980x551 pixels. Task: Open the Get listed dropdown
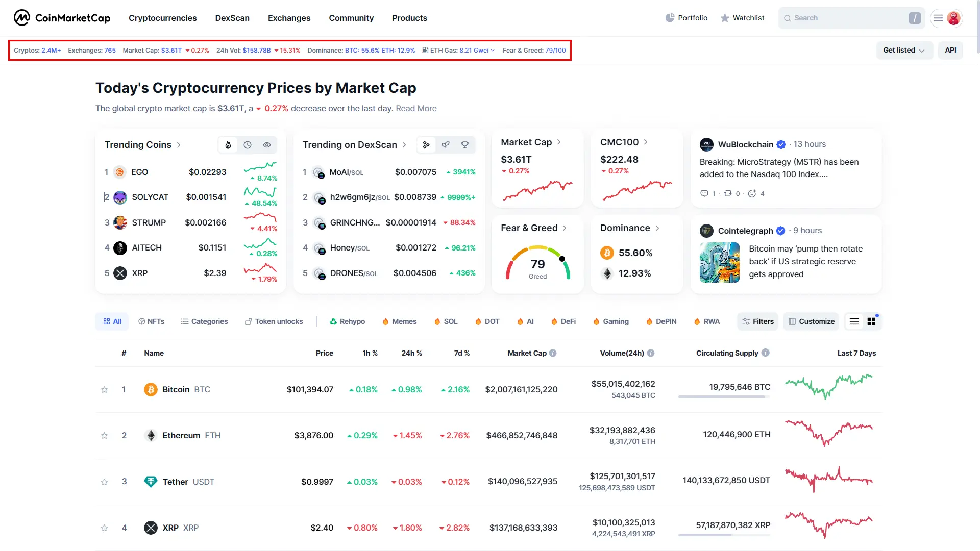[904, 50]
